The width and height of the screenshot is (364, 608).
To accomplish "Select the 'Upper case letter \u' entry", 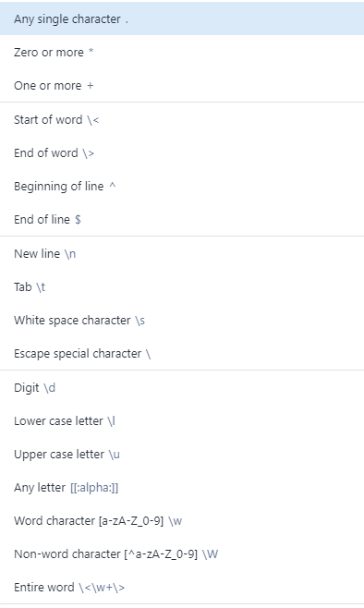I will click(x=182, y=454).
